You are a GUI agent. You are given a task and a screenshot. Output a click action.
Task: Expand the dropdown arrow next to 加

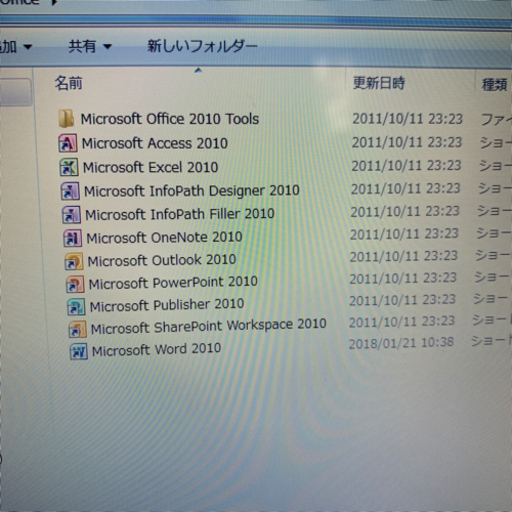pyautogui.click(x=28, y=47)
